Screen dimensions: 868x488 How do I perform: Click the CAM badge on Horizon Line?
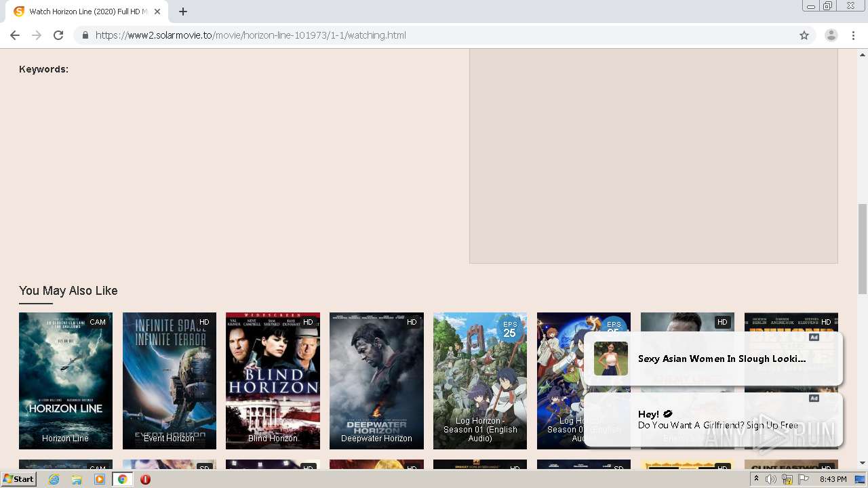[x=98, y=322]
